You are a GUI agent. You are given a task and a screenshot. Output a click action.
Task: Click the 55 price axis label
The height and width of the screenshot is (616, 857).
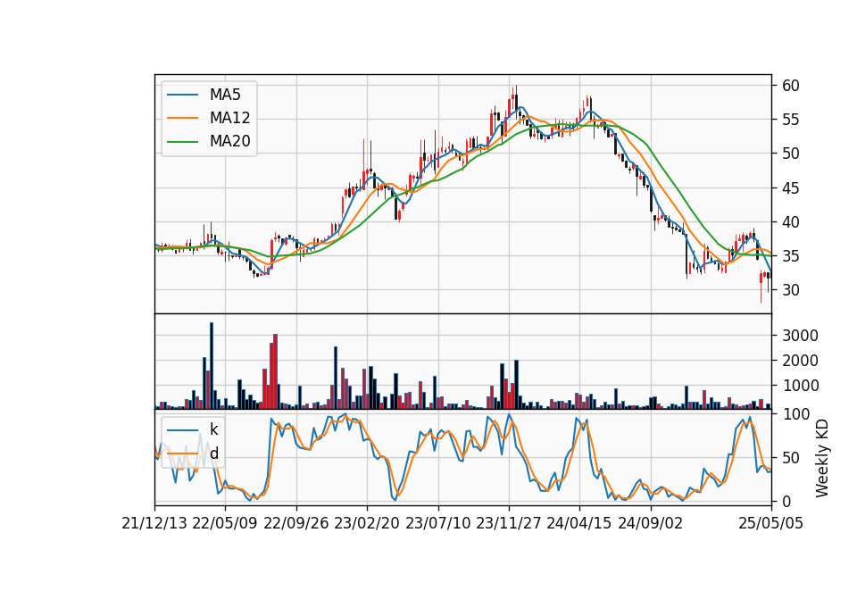click(791, 120)
